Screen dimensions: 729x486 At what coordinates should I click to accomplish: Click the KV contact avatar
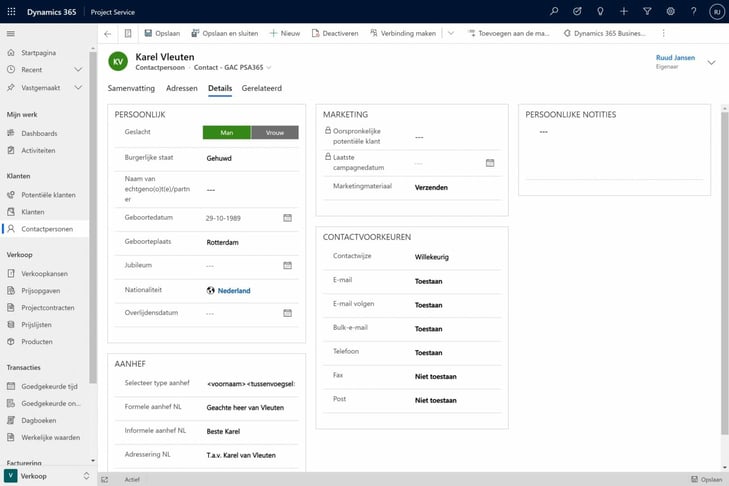tap(118, 61)
